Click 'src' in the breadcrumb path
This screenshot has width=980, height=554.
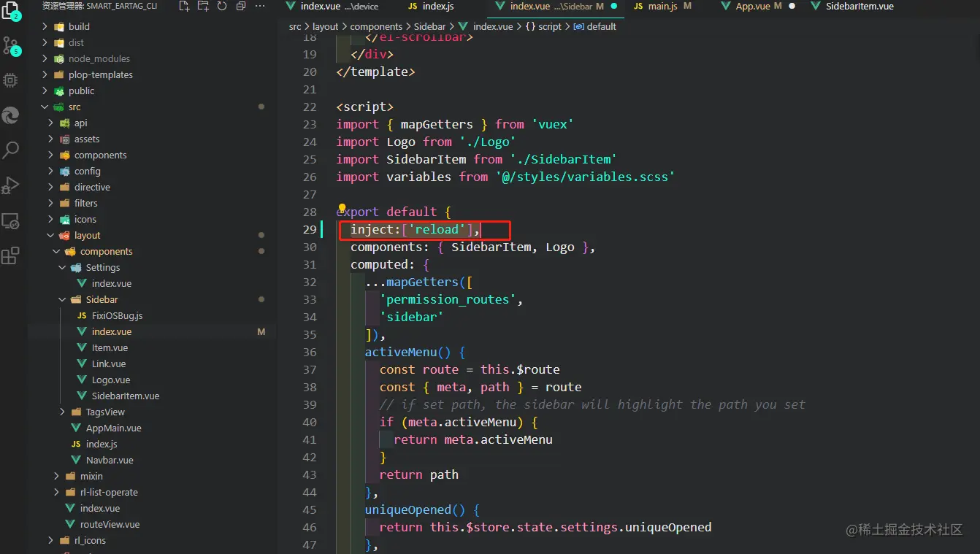[x=295, y=26]
